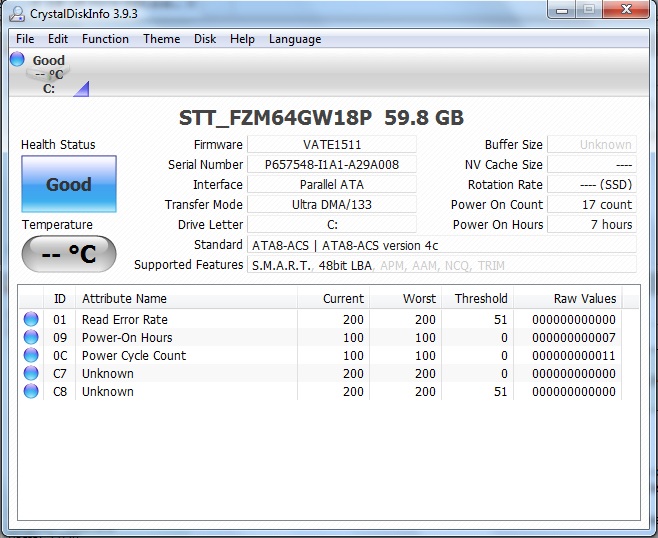Minimize the CrystalDiskInfo window
Image resolution: width=658 pixels, height=538 pixels.
click(561, 10)
